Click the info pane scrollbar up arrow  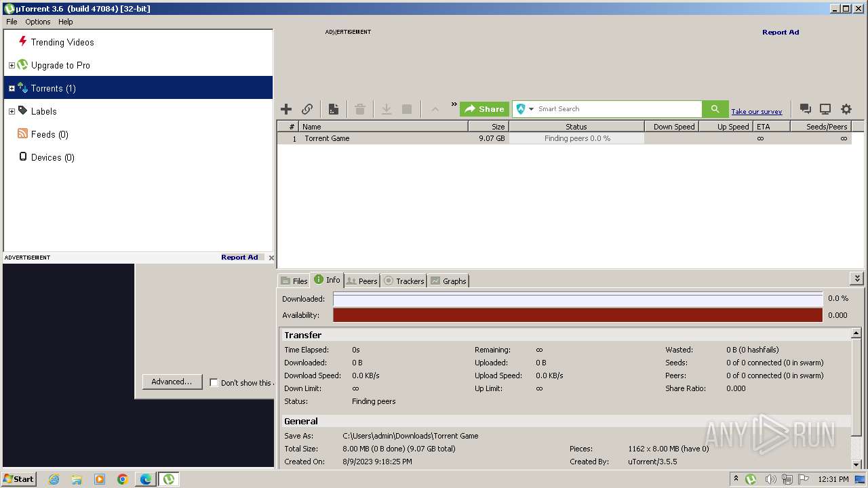pyautogui.click(x=856, y=333)
